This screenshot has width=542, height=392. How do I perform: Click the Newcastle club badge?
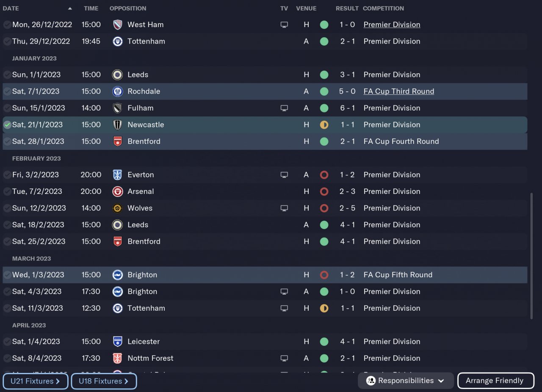click(118, 125)
